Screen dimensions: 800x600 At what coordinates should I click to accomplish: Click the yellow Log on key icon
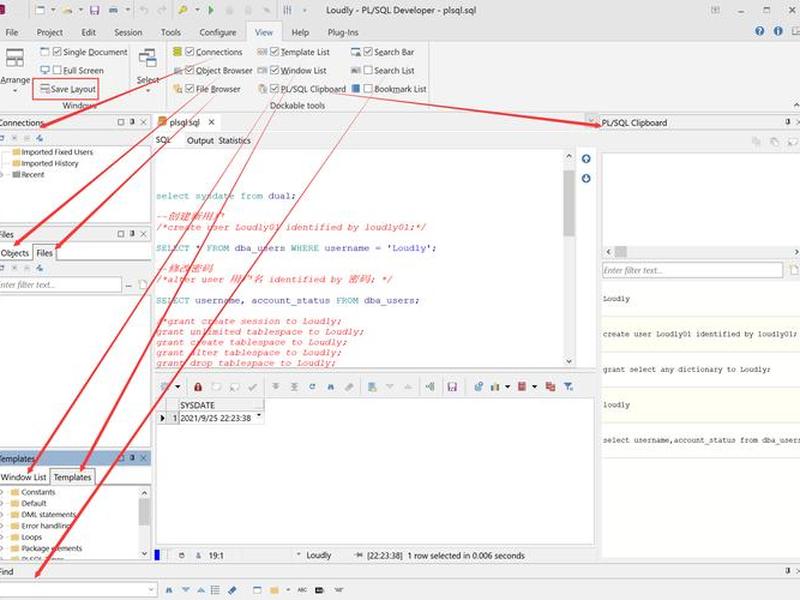[183, 10]
